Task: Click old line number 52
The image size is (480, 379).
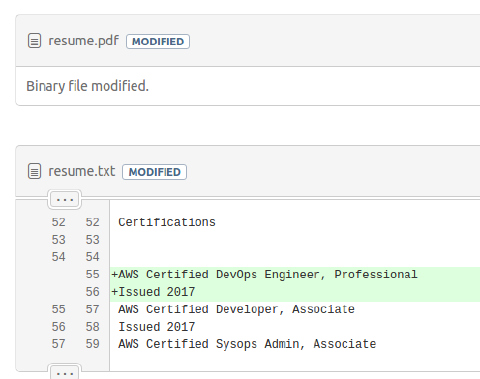Action: tap(58, 222)
